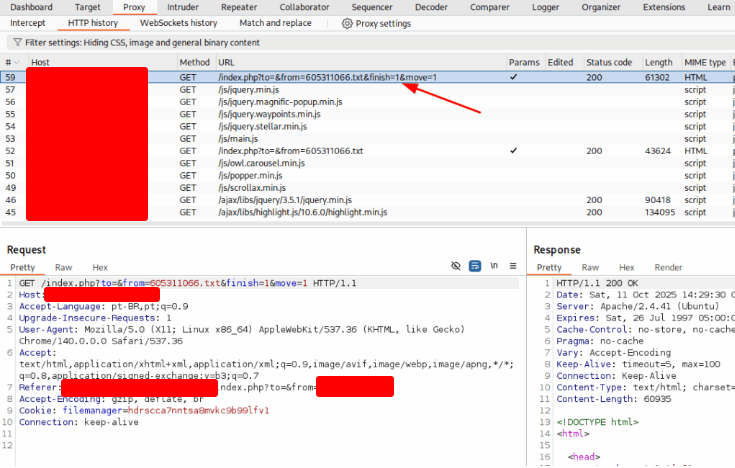Click the filter funnel icon
The image size is (735, 468).
(x=16, y=43)
